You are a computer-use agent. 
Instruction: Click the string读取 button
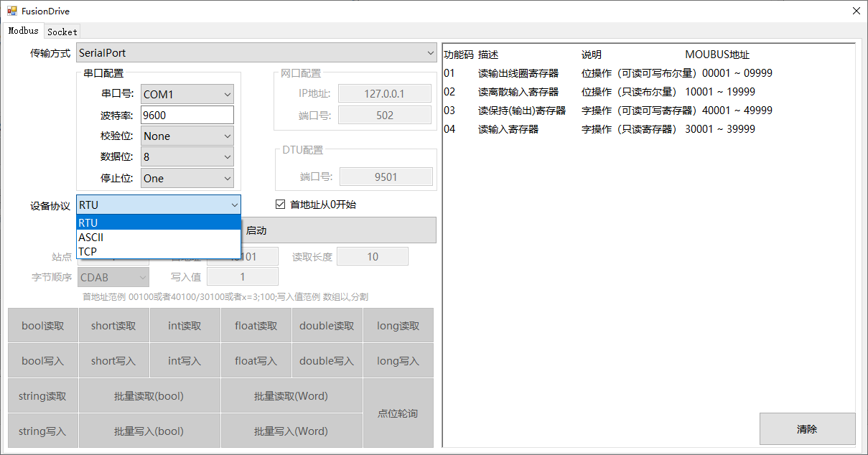point(43,395)
